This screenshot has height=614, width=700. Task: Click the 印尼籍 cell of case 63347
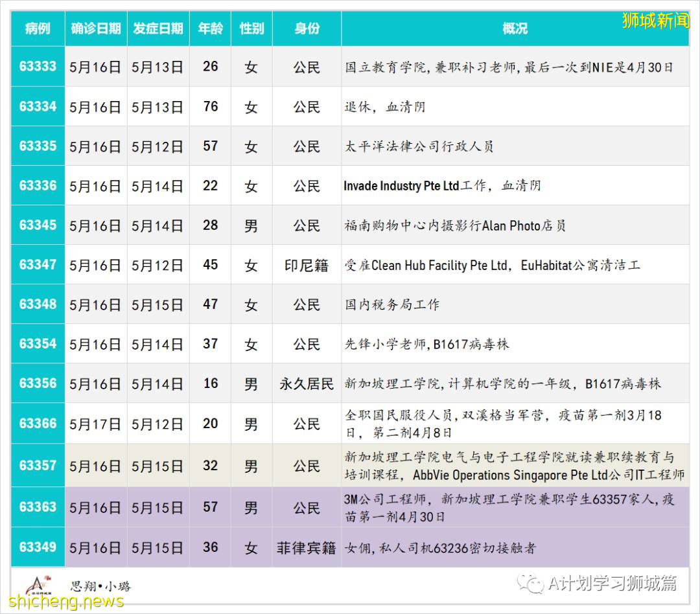point(307,266)
